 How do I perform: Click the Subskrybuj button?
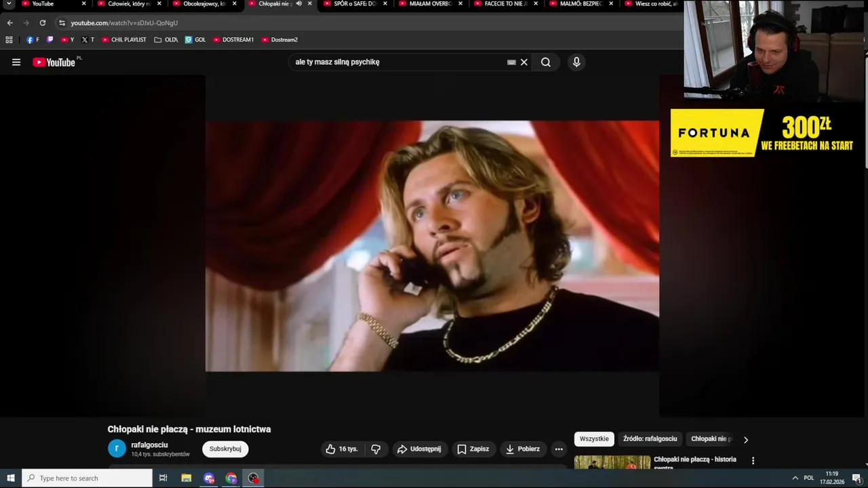[x=225, y=449]
